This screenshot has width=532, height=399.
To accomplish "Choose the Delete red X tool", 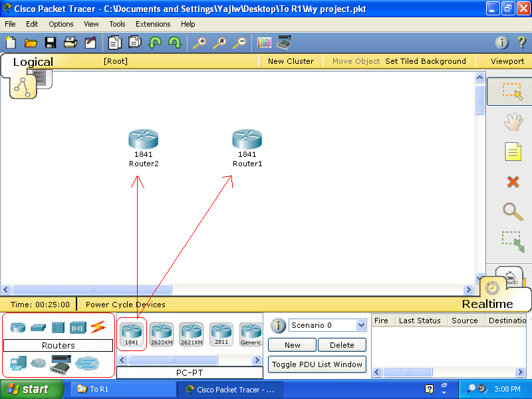I will pos(513,182).
